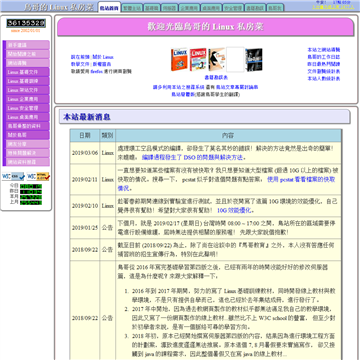Click the yellow link at the top right
The width and height of the screenshot is (360, 360).
click(x=333, y=6)
